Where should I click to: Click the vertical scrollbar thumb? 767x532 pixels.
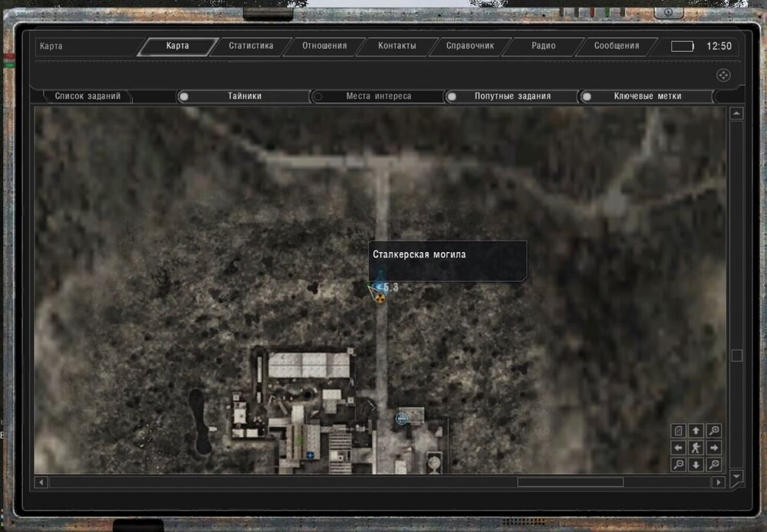736,356
